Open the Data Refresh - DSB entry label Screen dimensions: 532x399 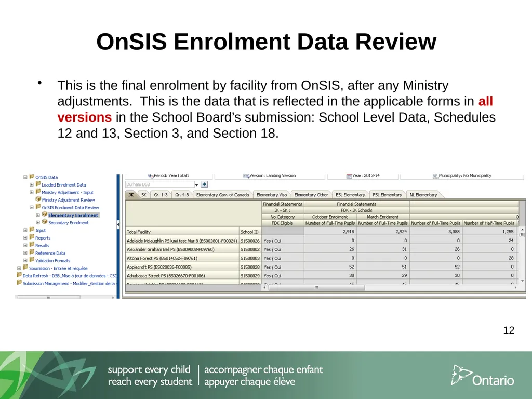click(x=70, y=276)
